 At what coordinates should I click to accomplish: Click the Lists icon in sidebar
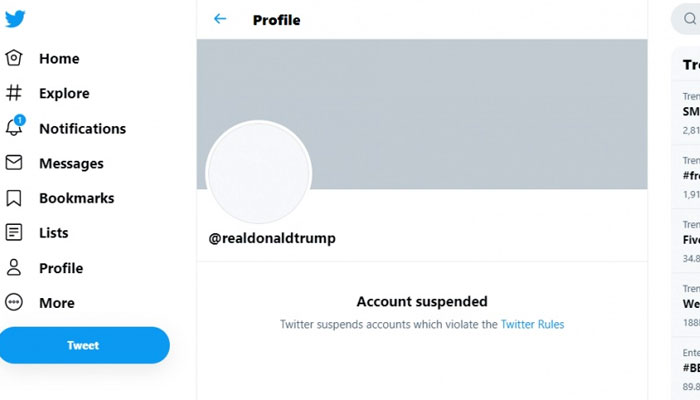tap(14, 233)
